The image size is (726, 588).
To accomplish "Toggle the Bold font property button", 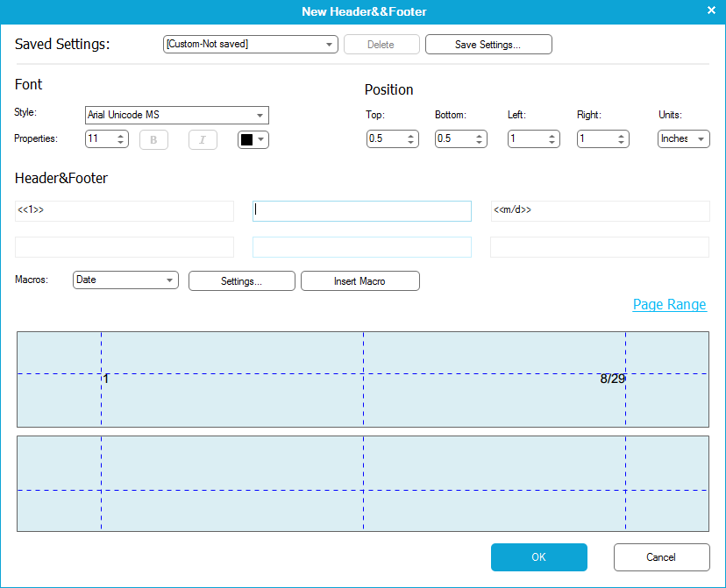I will tap(153, 139).
